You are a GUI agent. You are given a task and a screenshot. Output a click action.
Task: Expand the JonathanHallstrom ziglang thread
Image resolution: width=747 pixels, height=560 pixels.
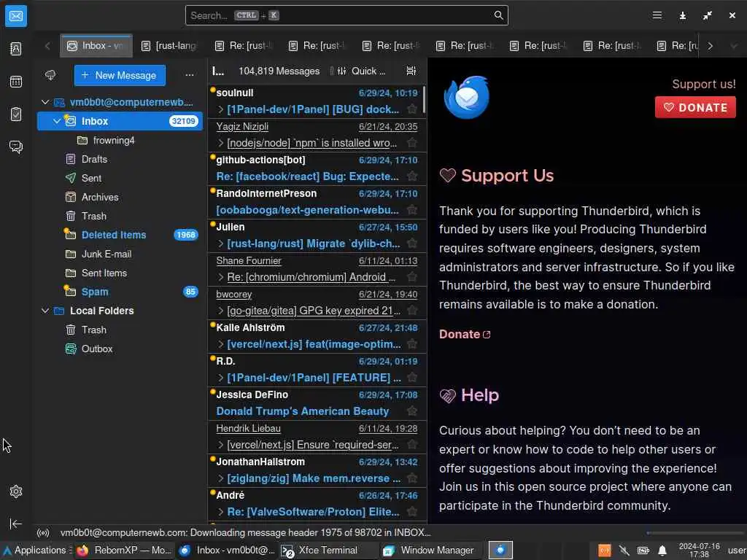click(x=220, y=478)
